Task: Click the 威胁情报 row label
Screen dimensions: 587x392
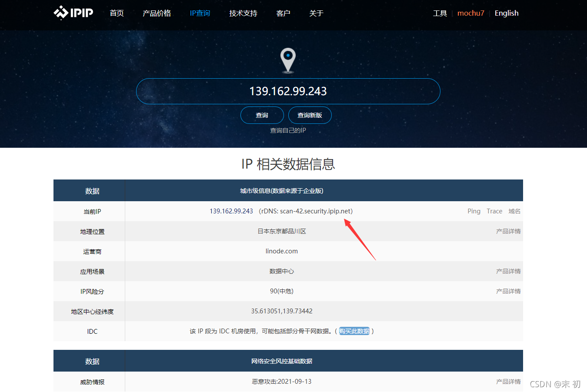Action: (92, 382)
